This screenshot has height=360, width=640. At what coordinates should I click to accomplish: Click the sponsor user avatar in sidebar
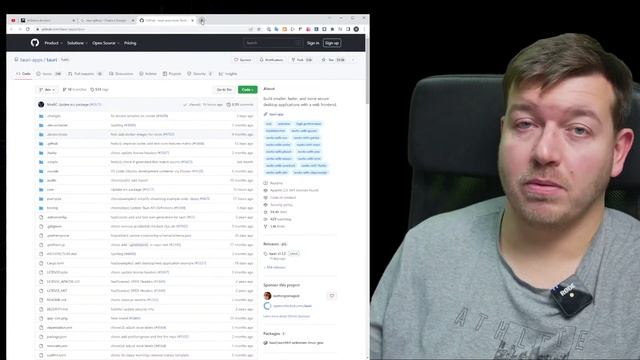pyautogui.click(x=267, y=296)
